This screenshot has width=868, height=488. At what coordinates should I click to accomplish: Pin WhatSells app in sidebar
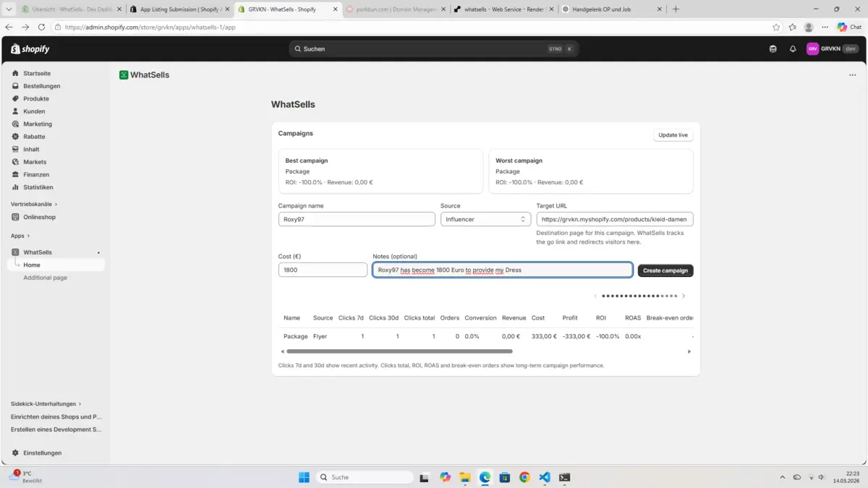click(98, 252)
